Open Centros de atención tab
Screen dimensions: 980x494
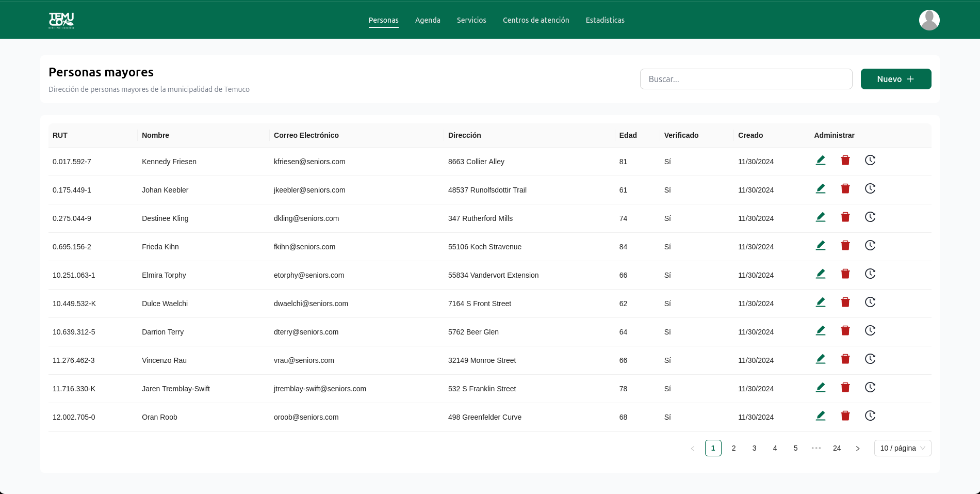click(x=536, y=20)
